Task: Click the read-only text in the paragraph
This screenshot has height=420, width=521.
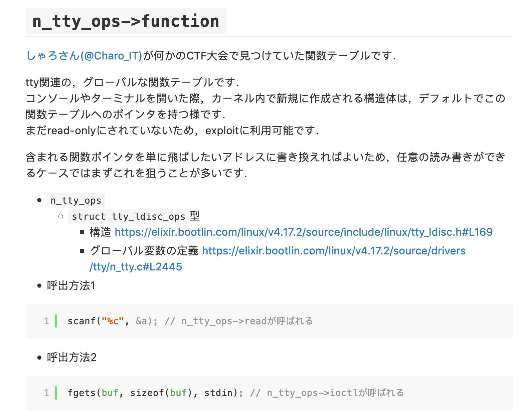Action: [71, 131]
